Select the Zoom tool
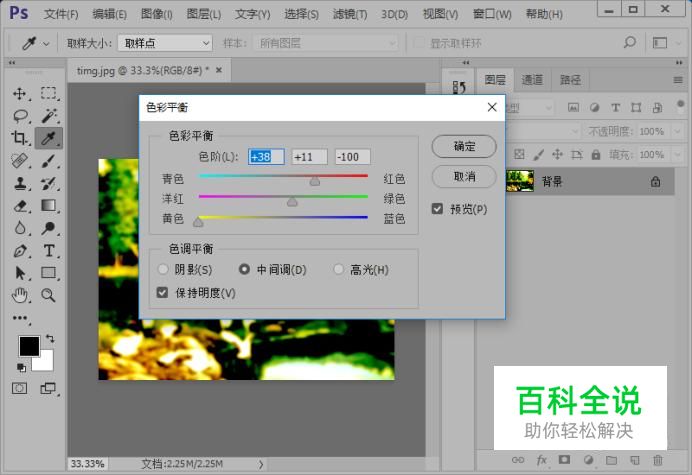Screen dimensions: 692x475 pyautogui.click(x=49, y=295)
